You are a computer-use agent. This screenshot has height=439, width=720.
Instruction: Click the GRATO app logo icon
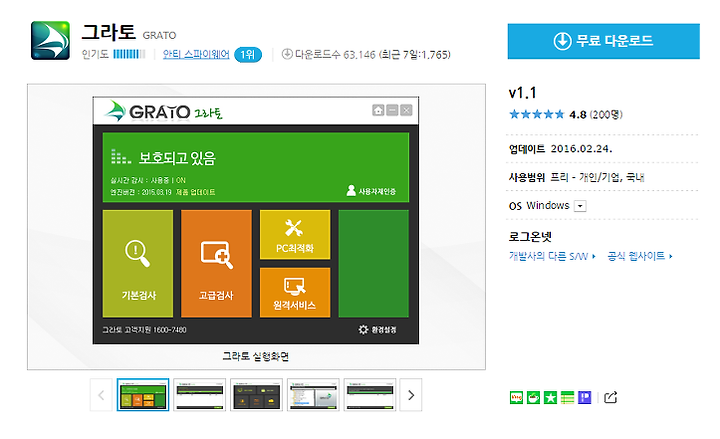point(50,40)
